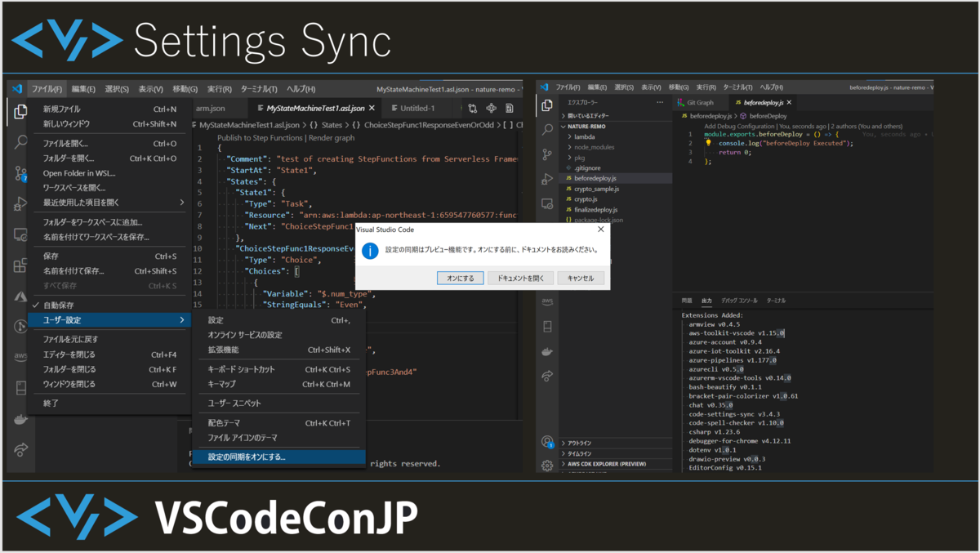Open Search icon in left VS Code window
This screenshot has height=553, width=980.
pyautogui.click(x=21, y=143)
